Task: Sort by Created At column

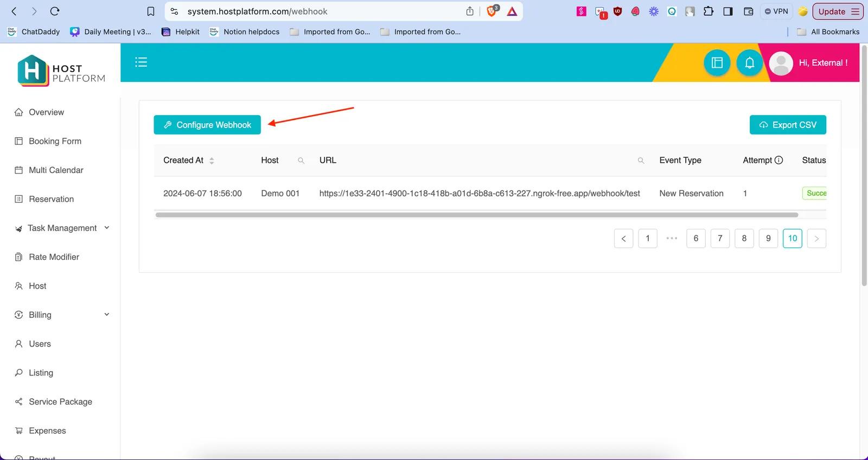Action: click(x=212, y=161)
